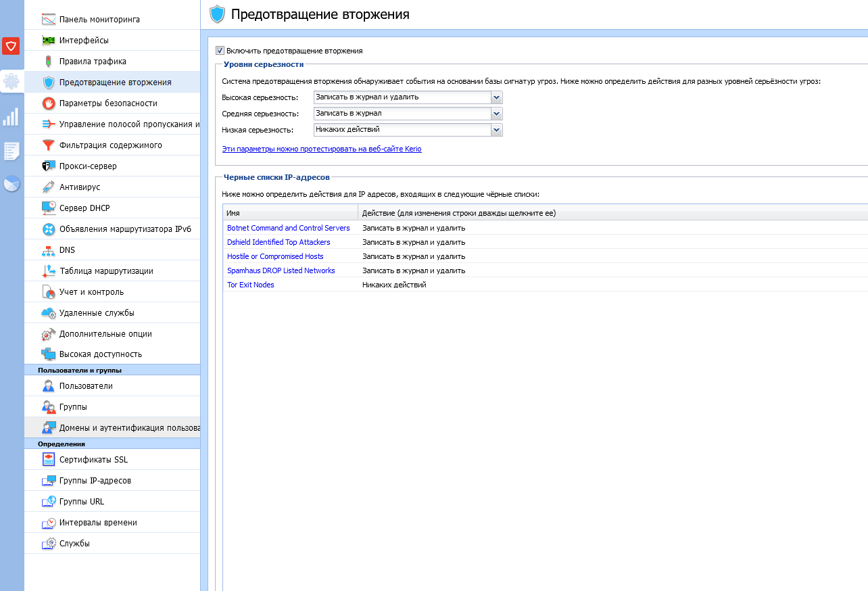Click the Антивирус syringe icon

tap(49, 187)
